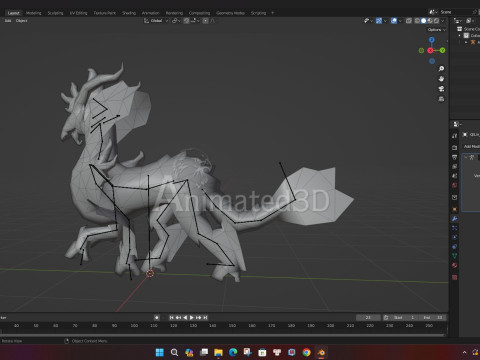Select the armature object in outliner
Screen dimensions: 480x360
pos(473,42)
